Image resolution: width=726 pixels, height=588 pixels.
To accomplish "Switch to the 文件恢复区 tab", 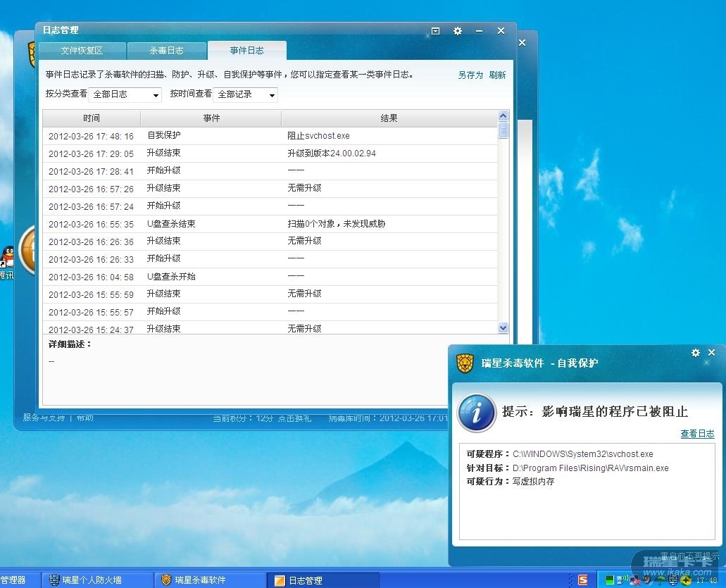I will (82, 51).
